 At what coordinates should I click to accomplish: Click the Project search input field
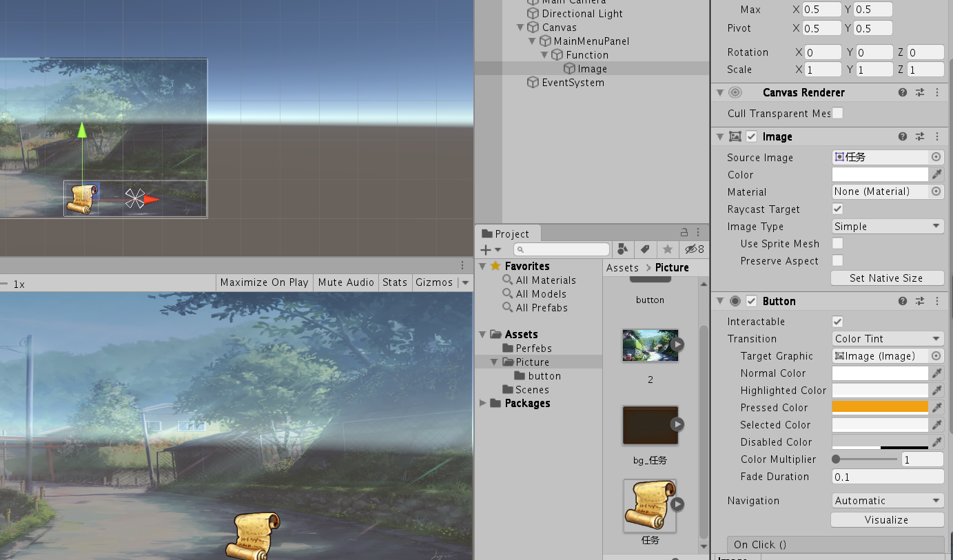(x=562, y=249)
